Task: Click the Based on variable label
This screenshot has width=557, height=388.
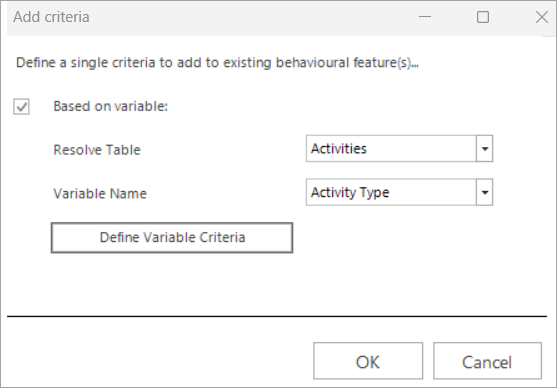Action: point(110,106)
